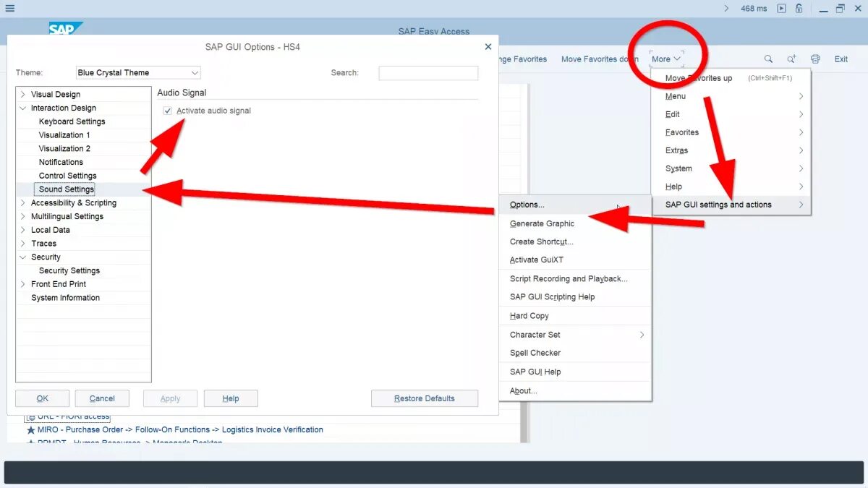Select Visualization 2 tree item
This screenshot has height=488, width=868.
(65, 148)
